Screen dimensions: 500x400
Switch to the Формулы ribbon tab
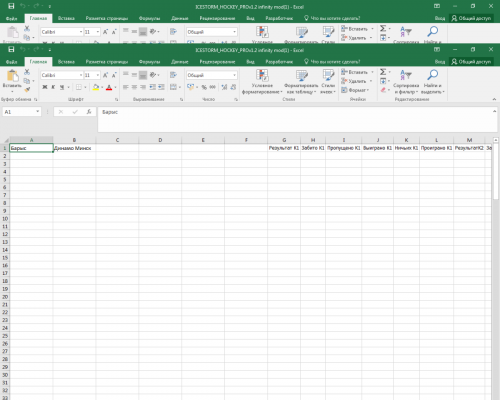pos(149,62)
